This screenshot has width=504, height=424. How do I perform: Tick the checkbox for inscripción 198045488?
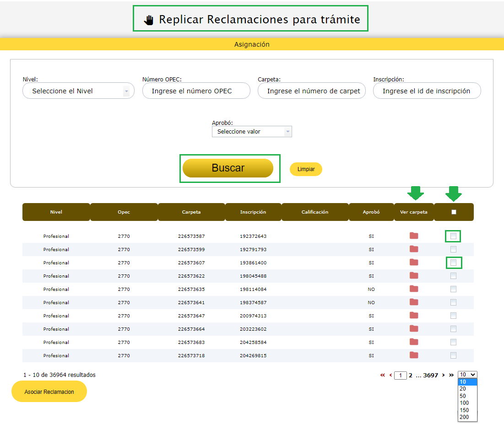tap(453, 276)
